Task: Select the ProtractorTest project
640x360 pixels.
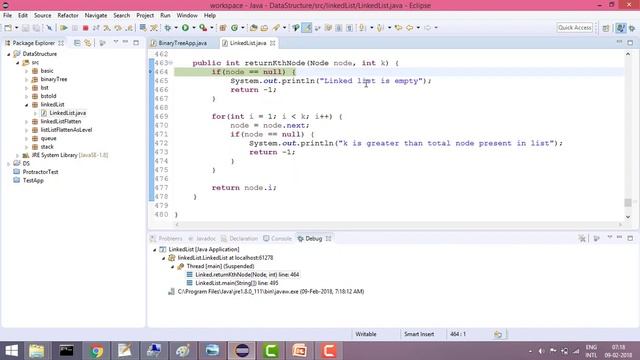Action: click(x=40, y=172)
